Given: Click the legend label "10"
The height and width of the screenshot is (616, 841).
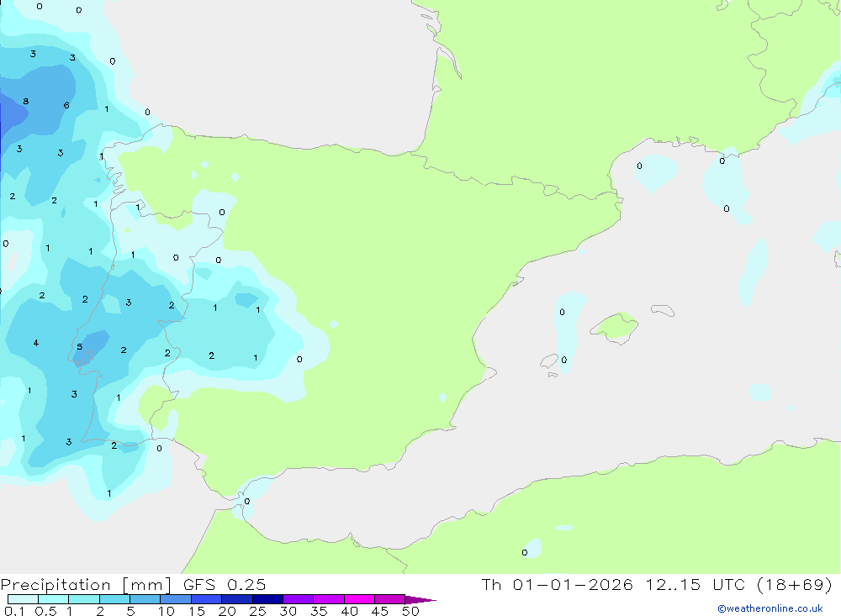Looking at the screenshot, I should coord(166,611).
